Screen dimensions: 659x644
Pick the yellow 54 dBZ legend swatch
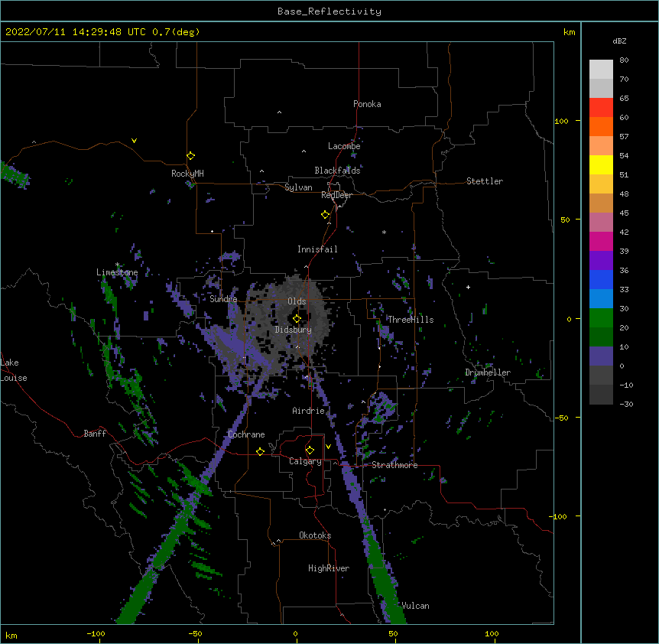pyautogui.click(x=601, y=164)
